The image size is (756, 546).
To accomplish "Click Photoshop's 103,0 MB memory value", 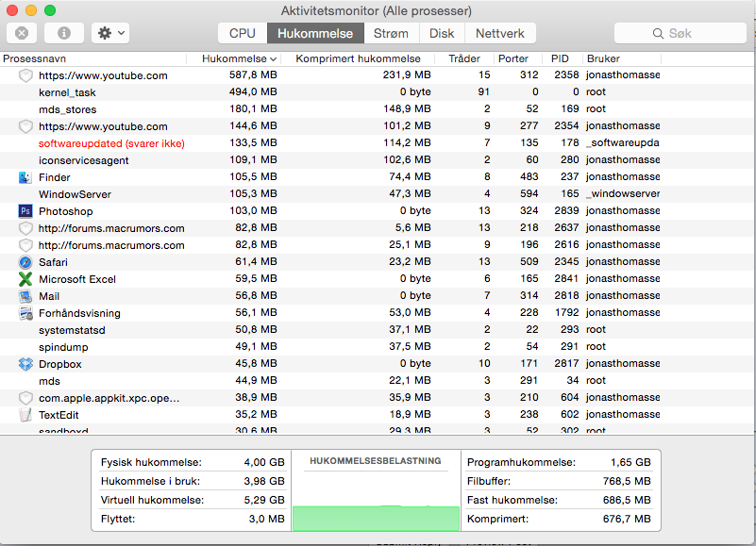I will pos(253,210).
